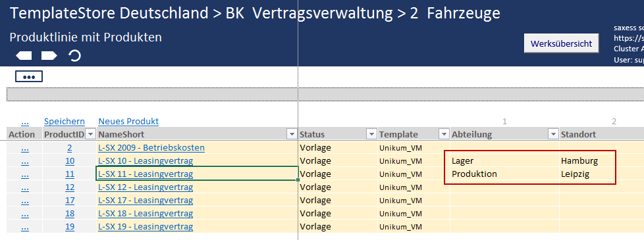The width and height of the screenshot is (644, 240).
Task: Click the Neues Produkt link
Action: click(x=128, y=121)
